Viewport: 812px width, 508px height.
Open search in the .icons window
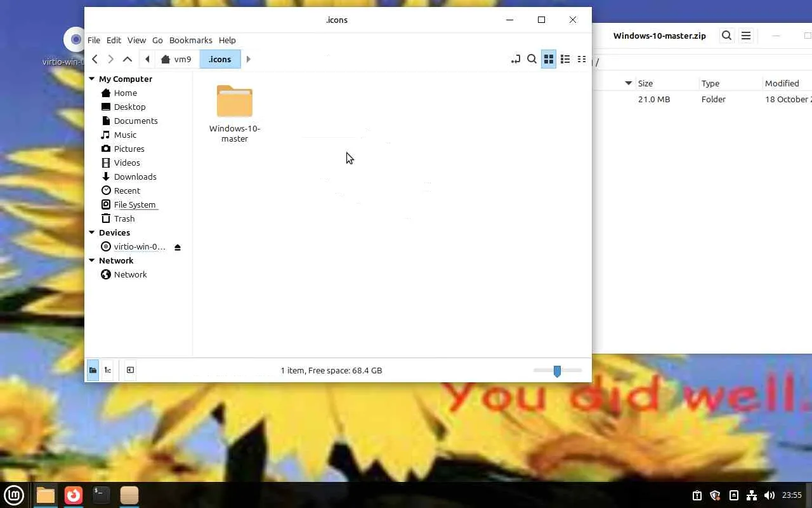tap(532, 59)
